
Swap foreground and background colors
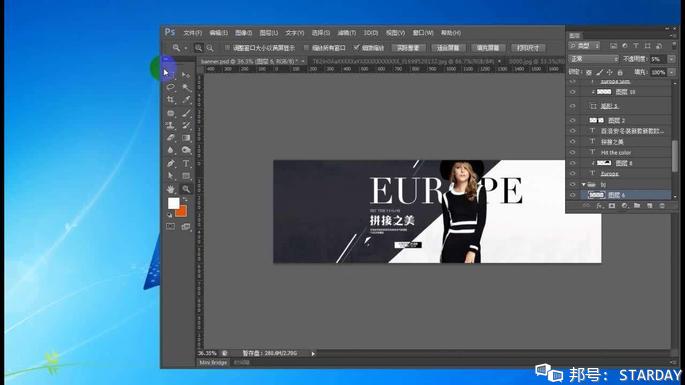pos(186,200)
